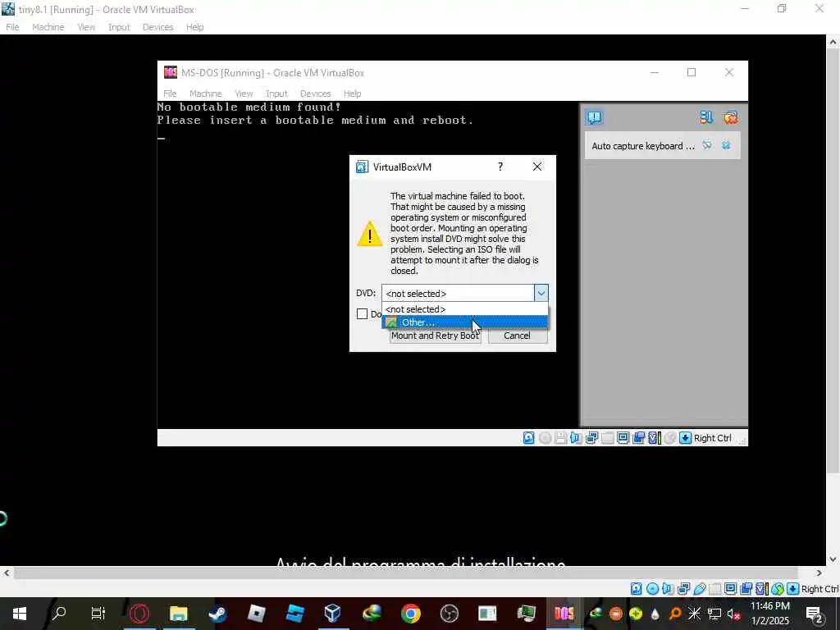
Task: Click network indicator in MS-DOS status bar
Action: [591, 438]
